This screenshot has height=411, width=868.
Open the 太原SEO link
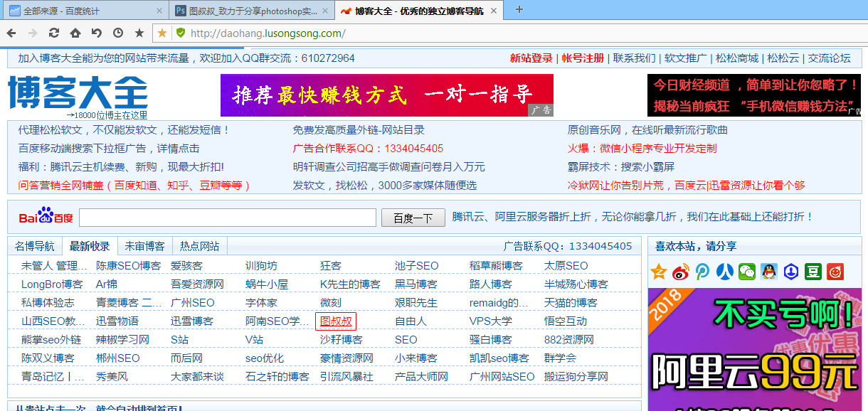click(x=566, y=266)
